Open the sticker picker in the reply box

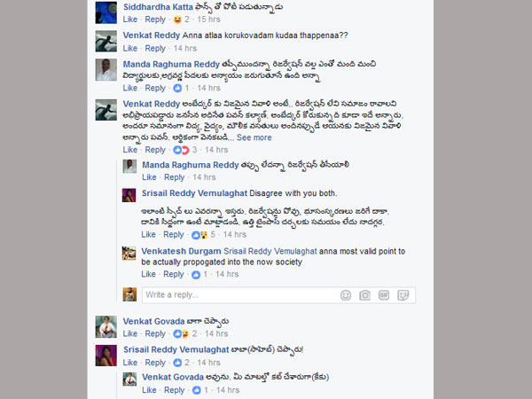403,295
